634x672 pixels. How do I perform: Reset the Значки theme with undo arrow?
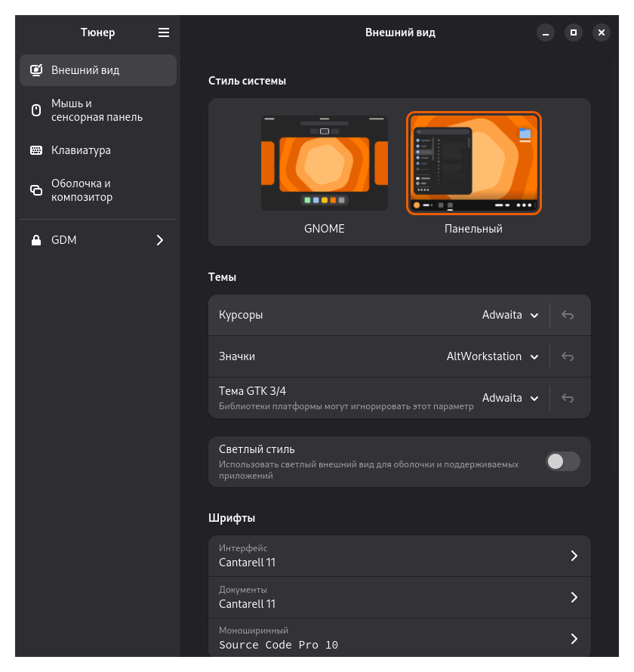tap(568, 356)
